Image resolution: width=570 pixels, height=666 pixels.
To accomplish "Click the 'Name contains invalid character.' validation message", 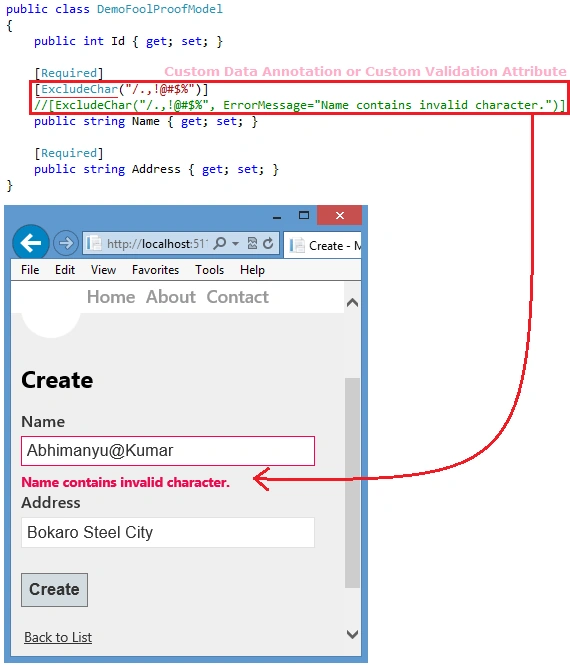I will pos(126,483).
